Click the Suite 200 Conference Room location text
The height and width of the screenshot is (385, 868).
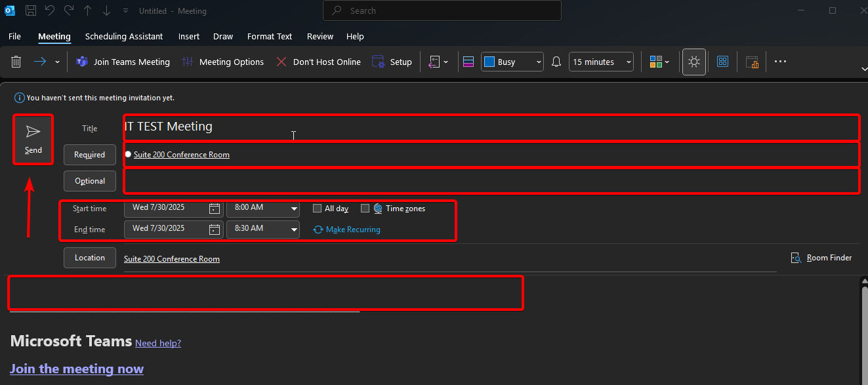tap(172, 259)
